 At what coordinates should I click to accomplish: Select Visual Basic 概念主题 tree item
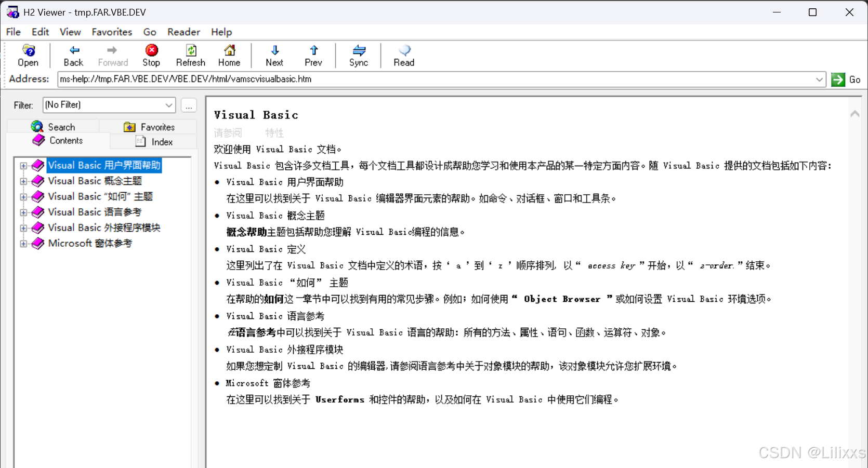95,181
